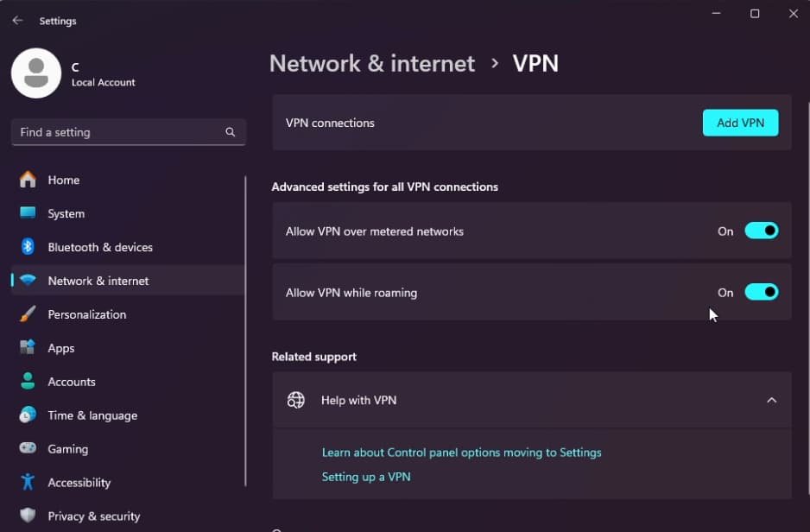Click the Find a setting search box
This screenshot has height=532, width=810.
pos(121,132)
